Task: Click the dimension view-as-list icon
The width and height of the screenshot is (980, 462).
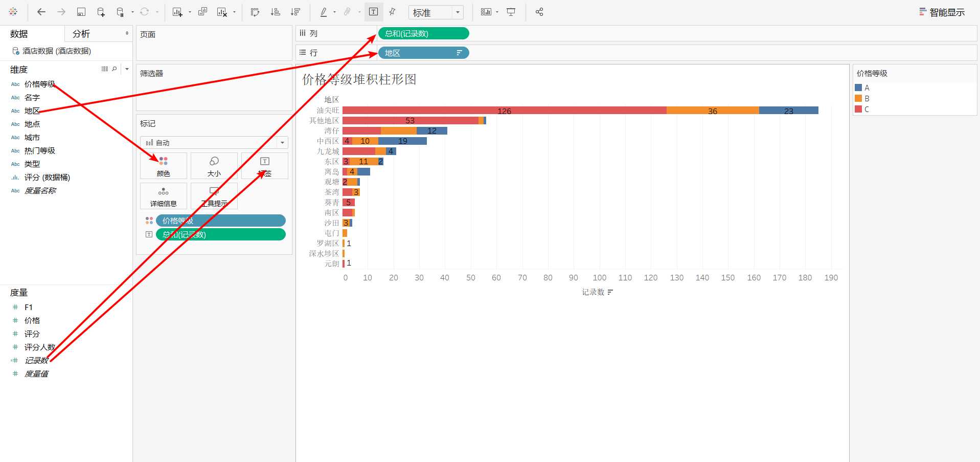Action: pos(105,69)
